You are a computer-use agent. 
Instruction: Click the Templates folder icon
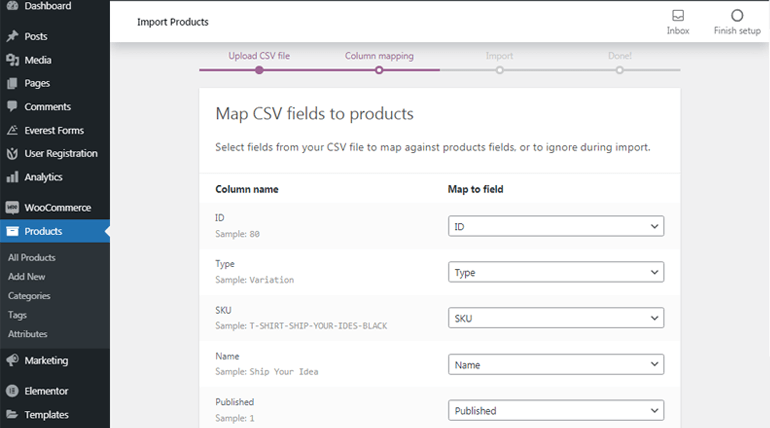[x=12, y=414]
